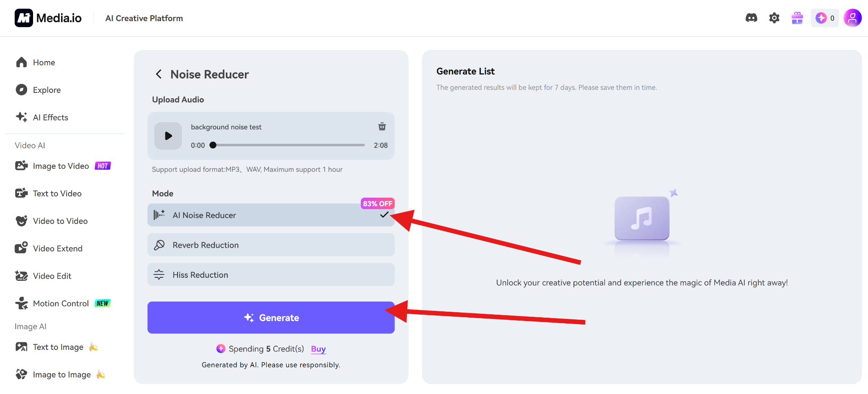Image resolution: width=868 pixels, height=394 pixels.
Task: Go back using Noise Reducer chevron
Action: (159, 74)
